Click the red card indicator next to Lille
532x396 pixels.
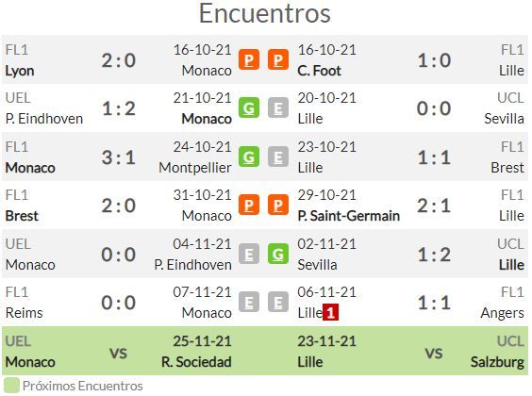330,312
